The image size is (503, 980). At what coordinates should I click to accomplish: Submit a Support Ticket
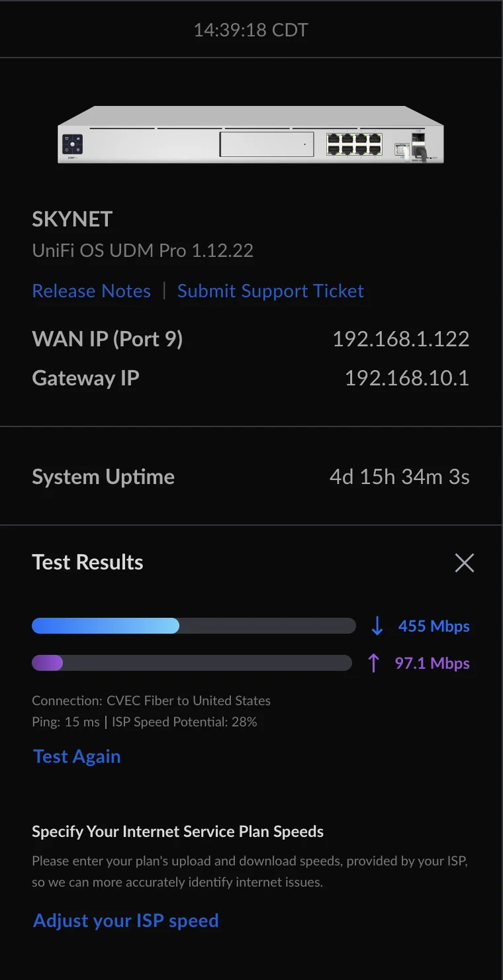[x=270, y=291]
